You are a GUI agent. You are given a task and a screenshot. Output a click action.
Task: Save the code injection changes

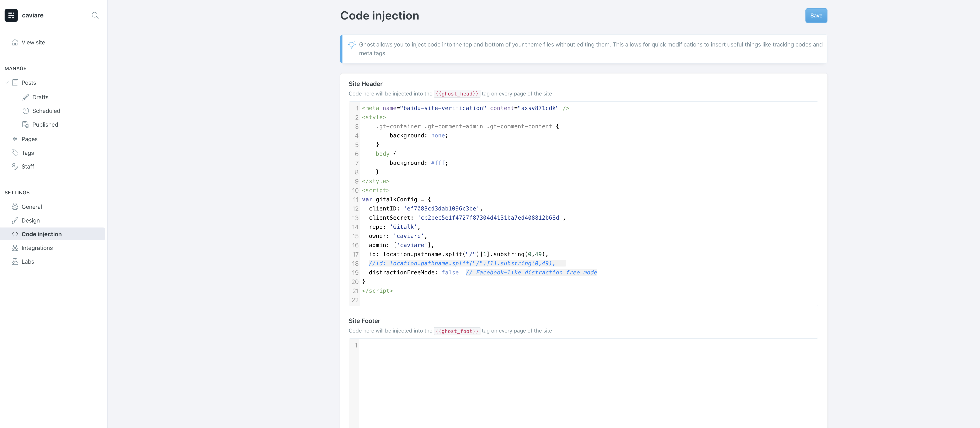point(816,16)
